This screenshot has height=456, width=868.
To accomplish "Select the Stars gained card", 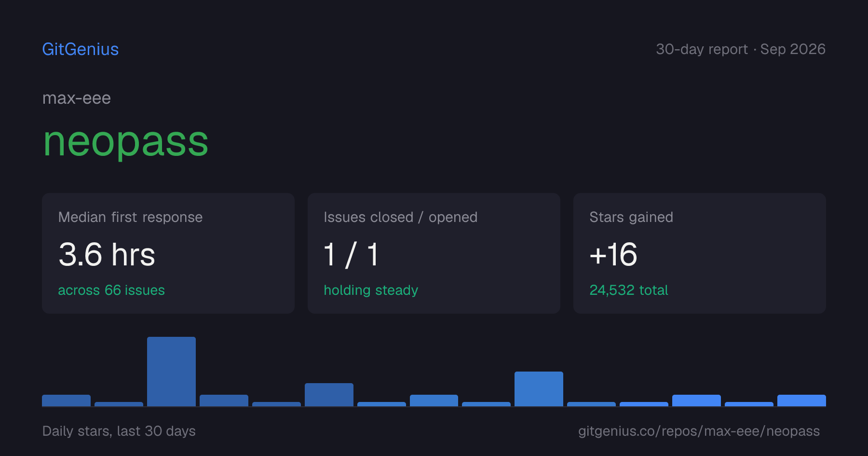I will tap(700, 253).
